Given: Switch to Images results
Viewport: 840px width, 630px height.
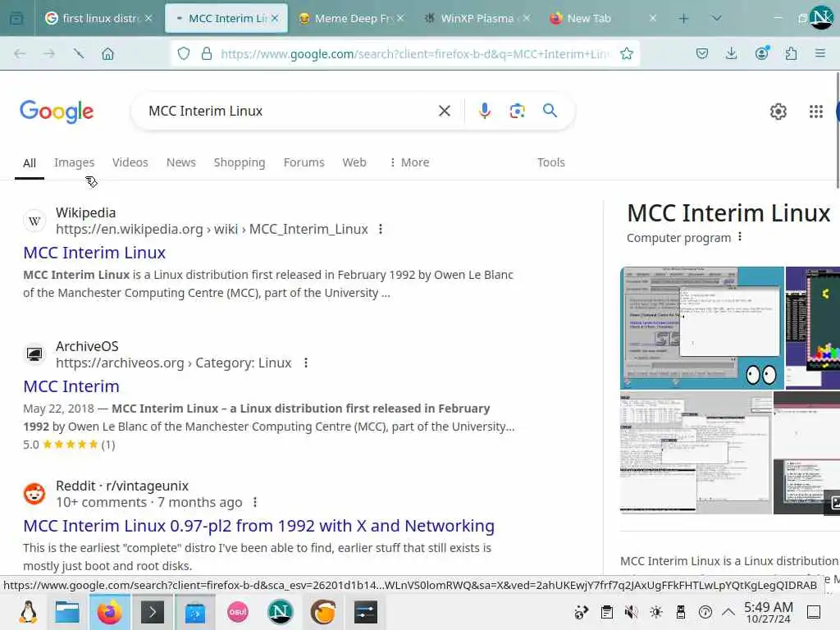Looking at the screenshot, I should click(74, 162).
